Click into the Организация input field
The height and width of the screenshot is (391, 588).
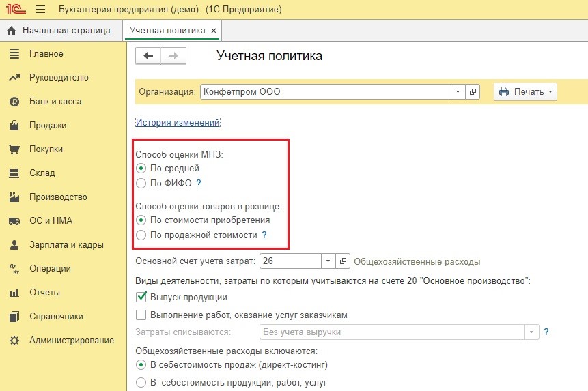pyautogui.click(x=324, y=92)
